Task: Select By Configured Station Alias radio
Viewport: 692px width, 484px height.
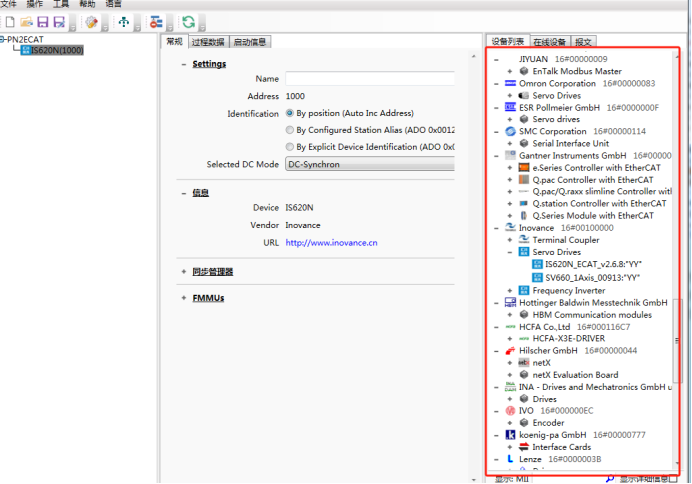Action: tap(290, 130)
